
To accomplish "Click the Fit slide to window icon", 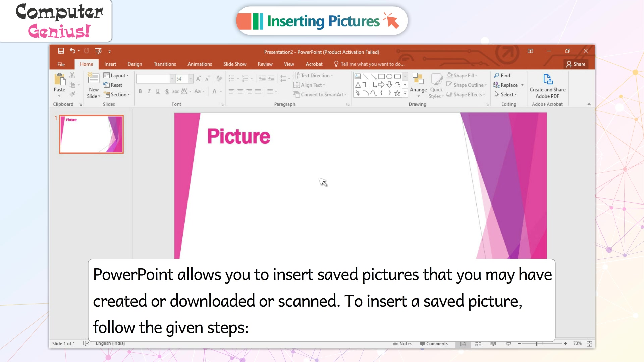I will click(589, 344).
